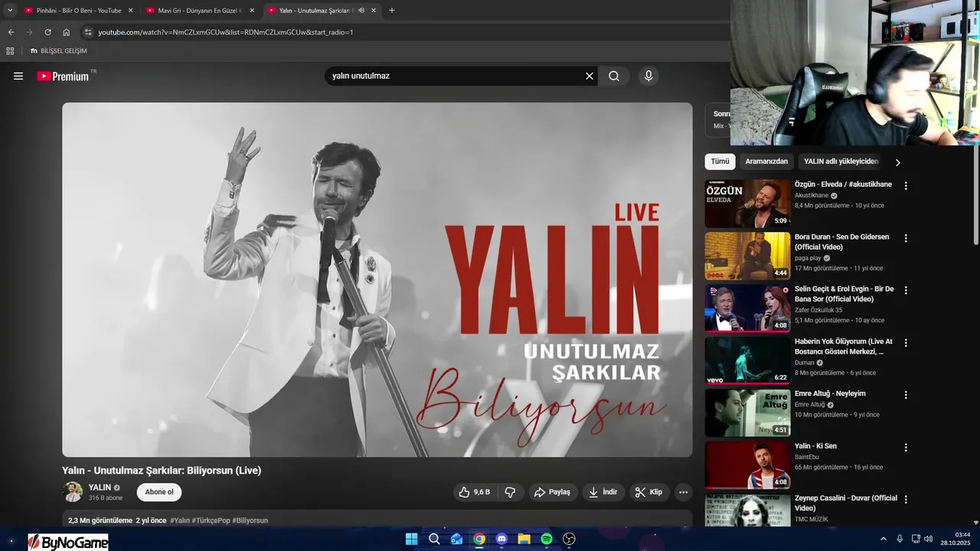Screen dimensions: 980x551
Task: Create a clip with Klip
Action: pos(649,492)
